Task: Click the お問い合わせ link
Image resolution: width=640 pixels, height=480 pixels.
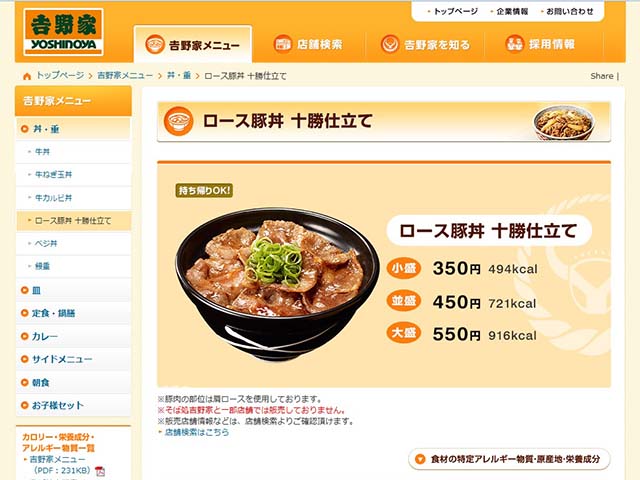Action: (x=569, y=12)
